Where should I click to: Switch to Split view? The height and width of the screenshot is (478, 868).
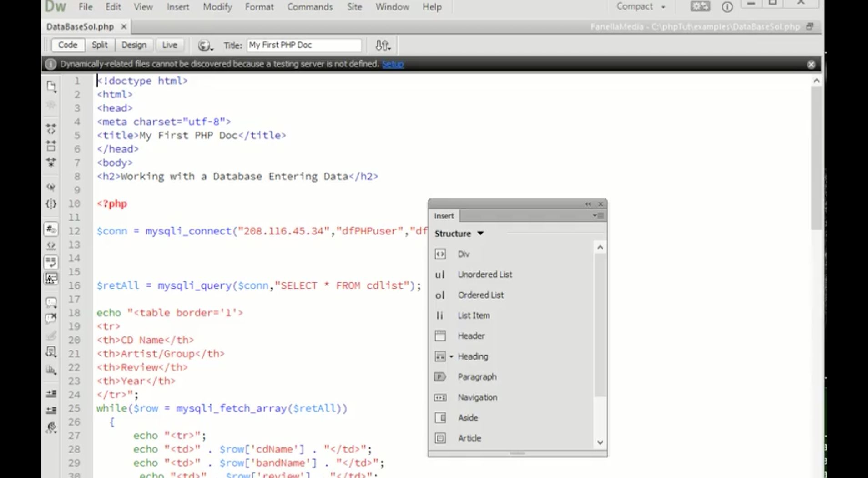[x=100, y=45]
